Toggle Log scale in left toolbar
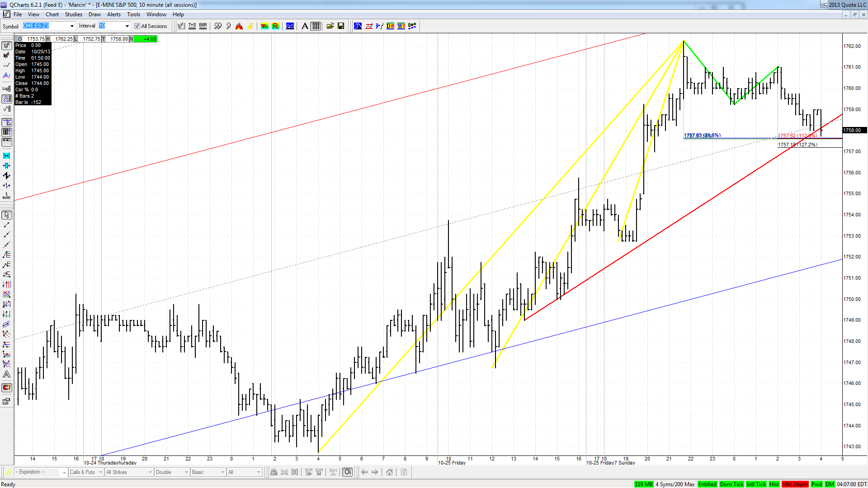This screenshot has height=488, width=868. [x=6, y=89]
